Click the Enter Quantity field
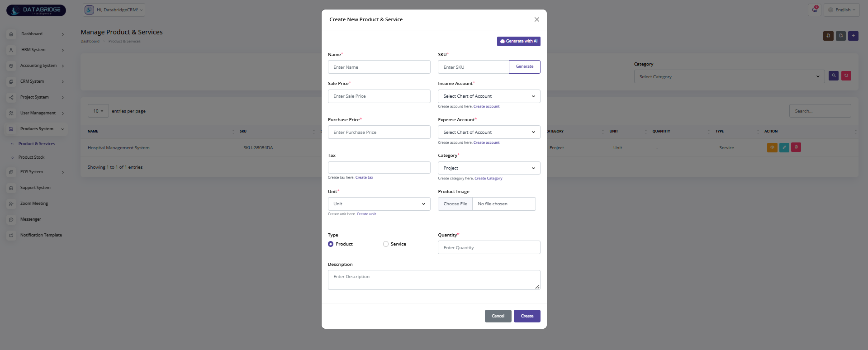This screenshot has height=350, width=868. [489, 248]
